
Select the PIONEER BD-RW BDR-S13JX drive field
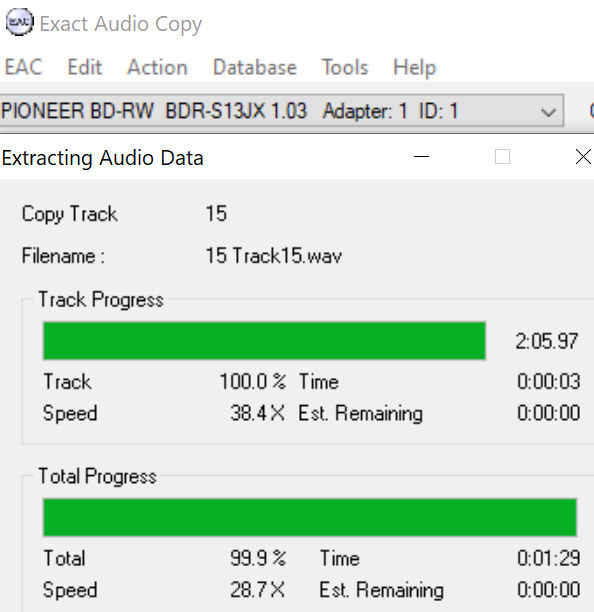(x=282, y=110)
